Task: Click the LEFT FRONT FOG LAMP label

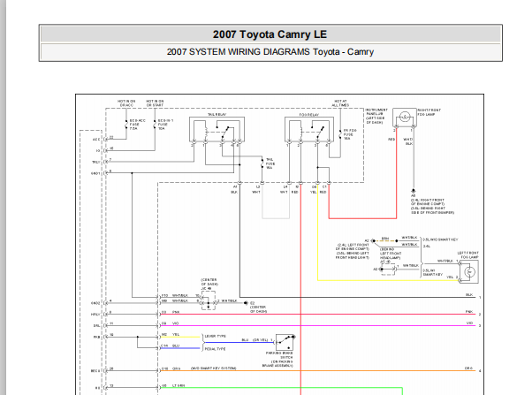Action: pyautogui.click(x=467, y=255)
